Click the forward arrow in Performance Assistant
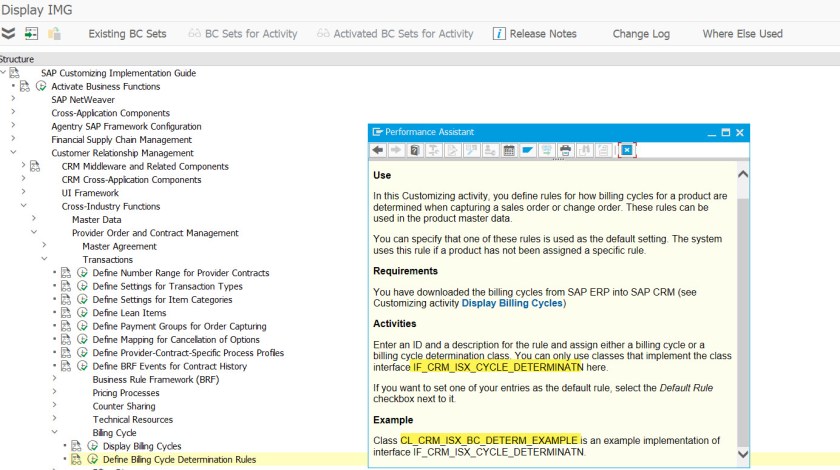The width and height of the screenshot is (840, 470). point(396,150)
